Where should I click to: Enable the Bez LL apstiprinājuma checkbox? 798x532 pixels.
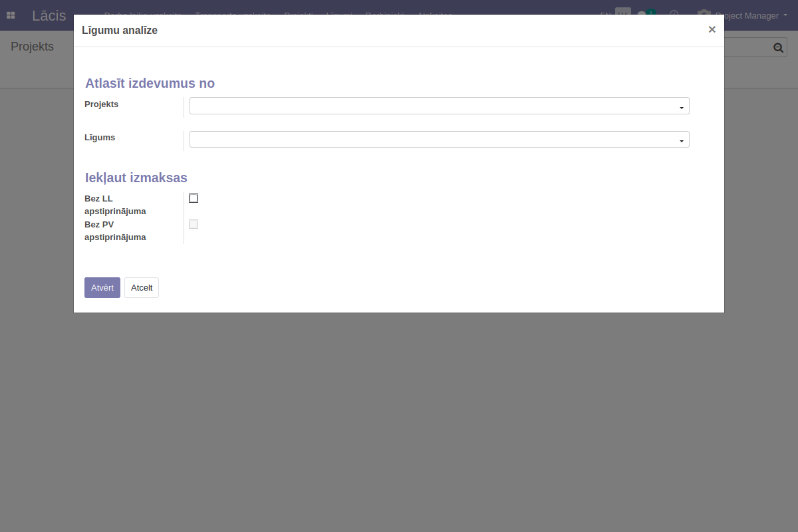(194, 198)
